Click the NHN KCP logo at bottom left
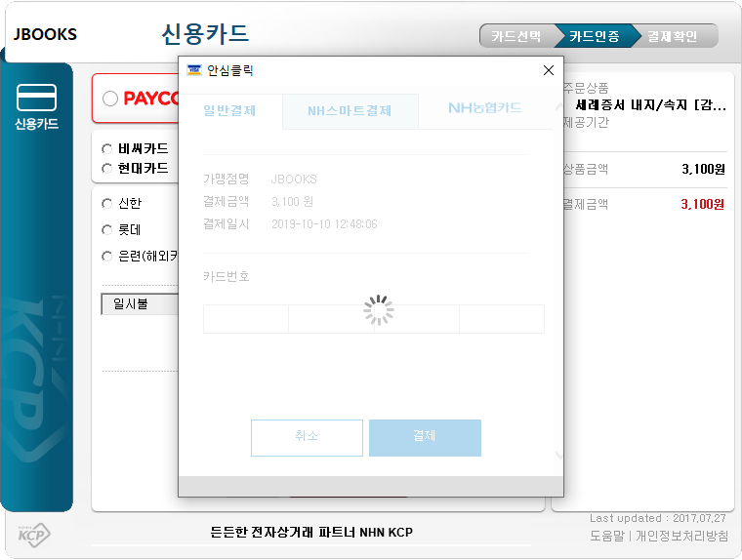 click(34, 535)
